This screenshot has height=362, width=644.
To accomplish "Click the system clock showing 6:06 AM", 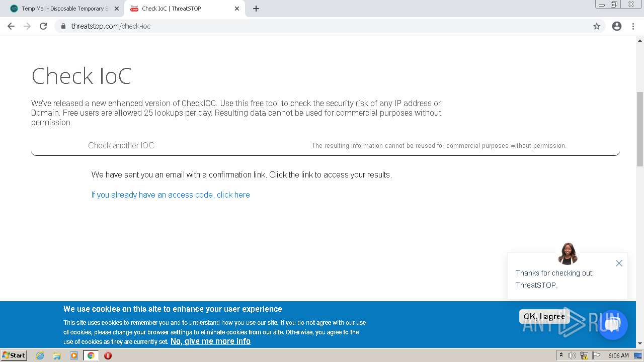I will click(618, 355).
